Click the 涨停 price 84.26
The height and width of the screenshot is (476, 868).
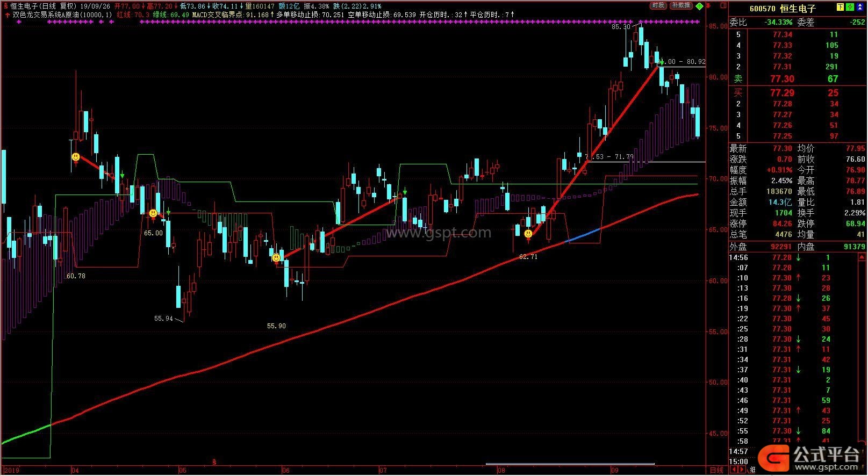[783, 223]
